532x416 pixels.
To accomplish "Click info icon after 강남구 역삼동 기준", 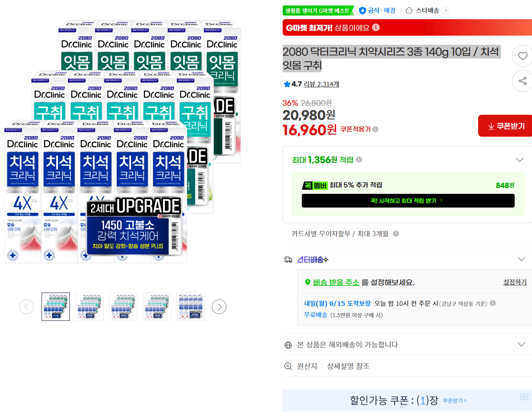I will click(x=493, y=303).
